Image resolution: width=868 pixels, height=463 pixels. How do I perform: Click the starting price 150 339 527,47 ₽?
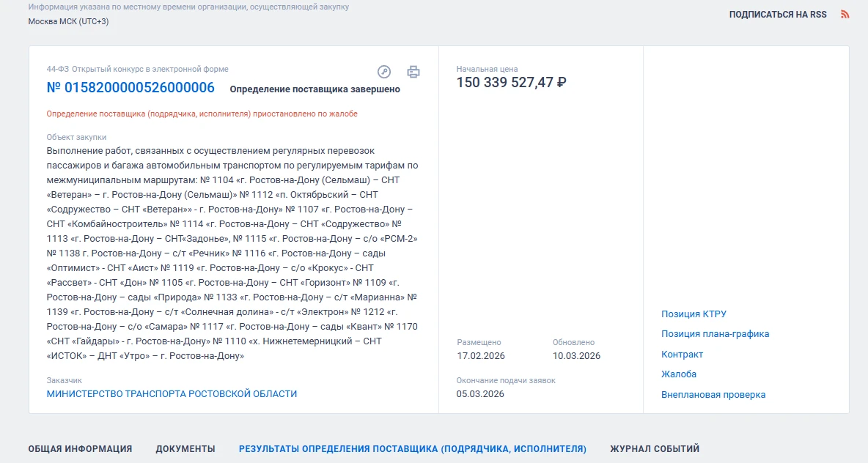(511, 83)
